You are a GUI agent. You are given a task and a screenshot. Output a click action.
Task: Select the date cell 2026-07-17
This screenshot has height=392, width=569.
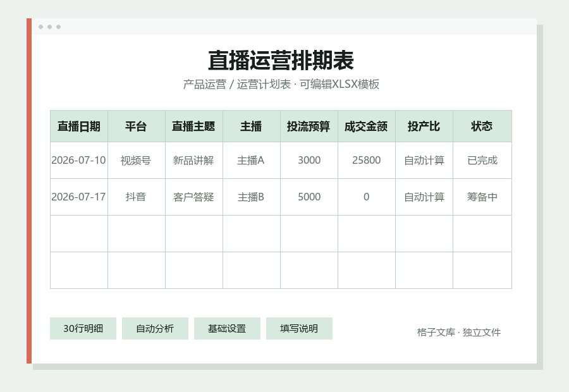point(79,197)
